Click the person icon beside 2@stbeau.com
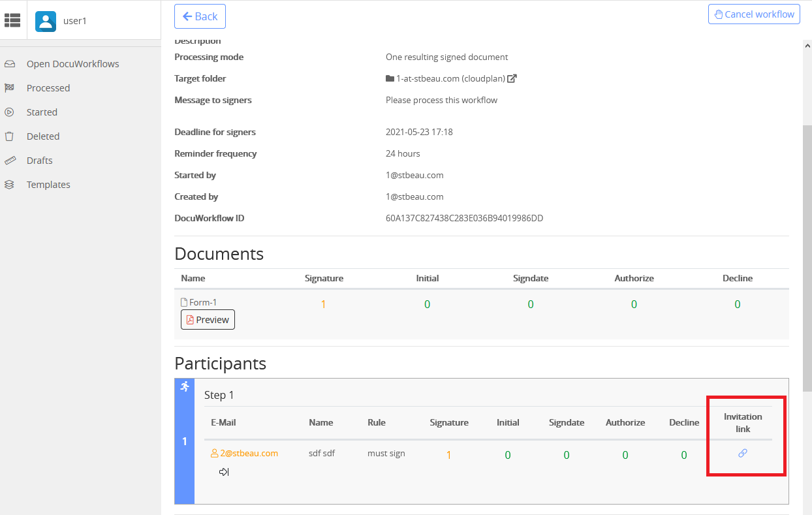Viewport: 812px width, 515px height. coord(213,453)
